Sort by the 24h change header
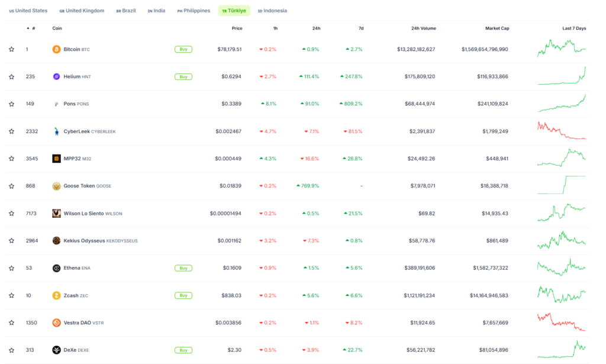The height and width of the screenshot is (364, 606). click(x=316, y=28)
